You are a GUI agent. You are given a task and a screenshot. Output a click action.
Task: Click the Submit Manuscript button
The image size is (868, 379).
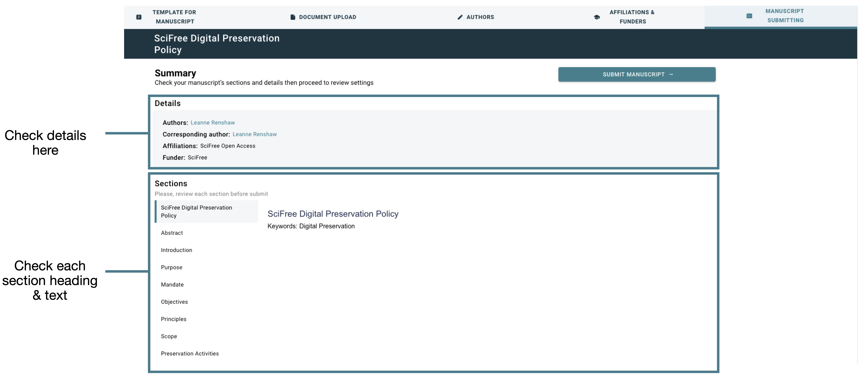click(637, 74)
